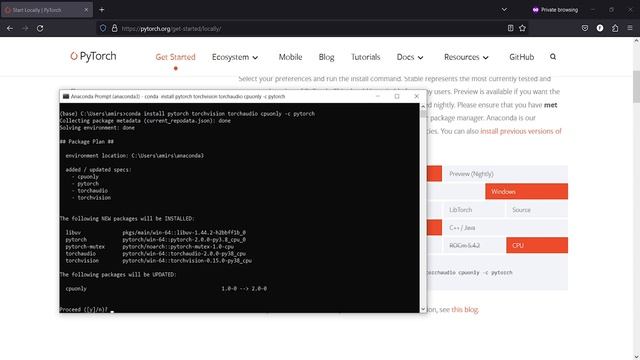The height and width of the screenshot is (360, 640).
Task: Click the up arrow of the terminal scrollbar
Action: tap(423, 106)
